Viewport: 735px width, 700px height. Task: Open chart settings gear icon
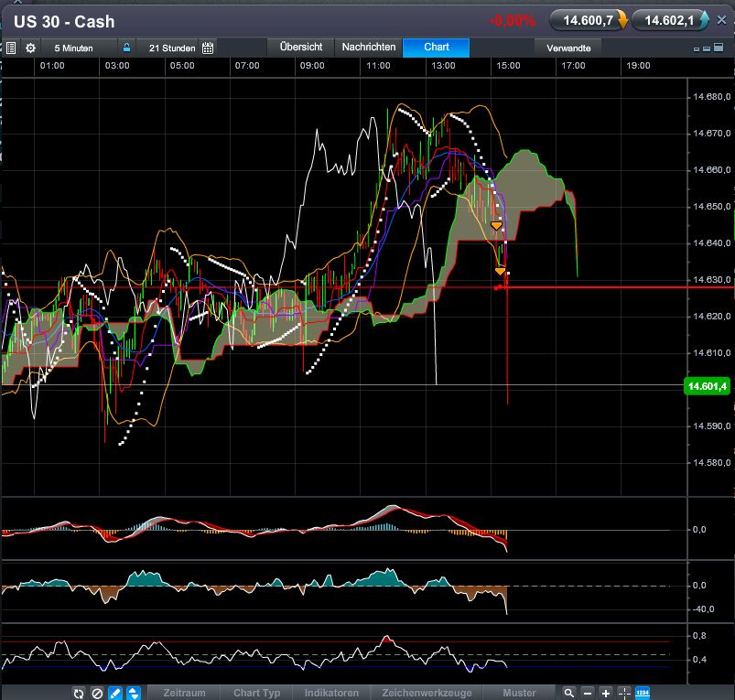(x=30, y=48)
